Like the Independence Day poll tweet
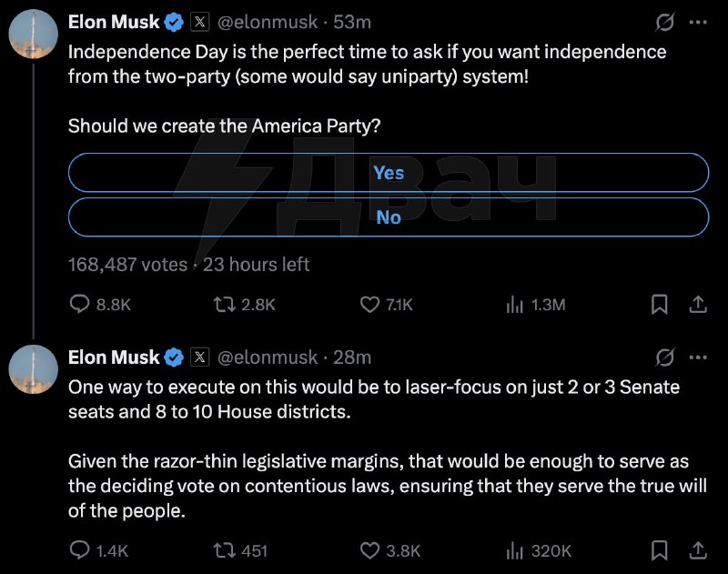The image size is (728, 574). click(x=386, y=305)
